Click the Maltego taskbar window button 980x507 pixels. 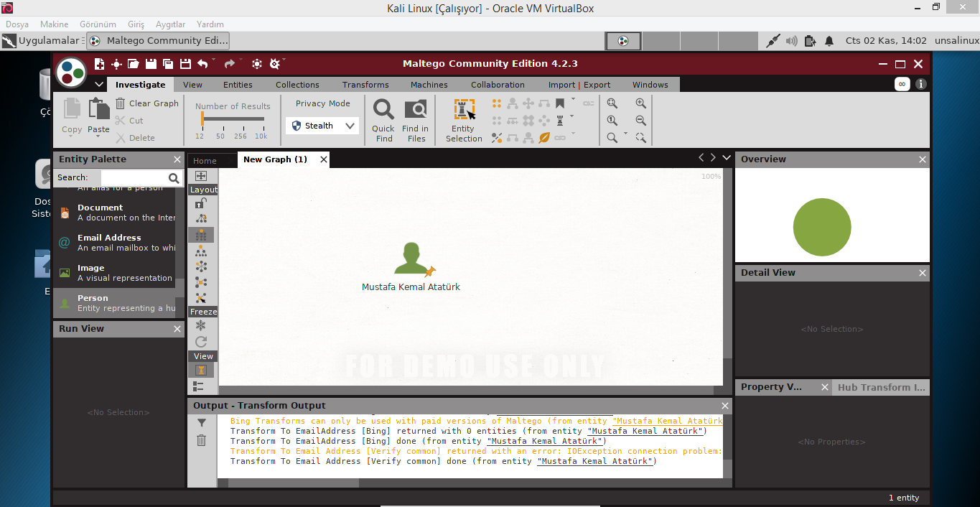coord(158,41)
